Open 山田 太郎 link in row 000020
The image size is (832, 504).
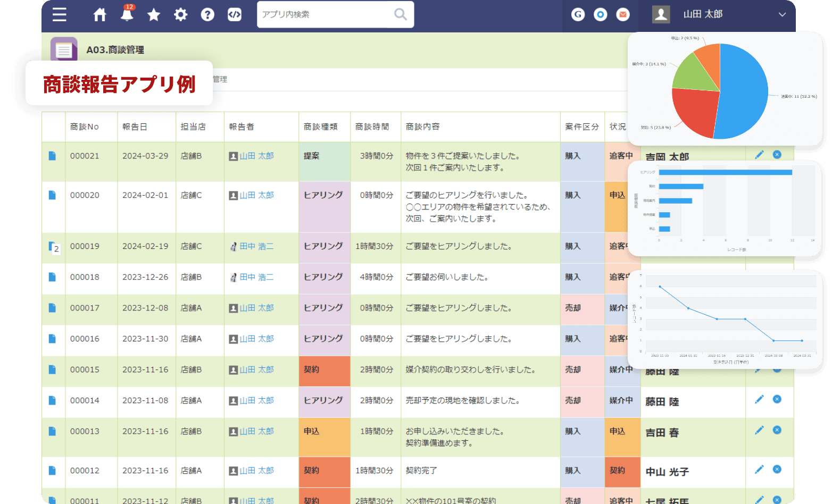pos(256,195)
